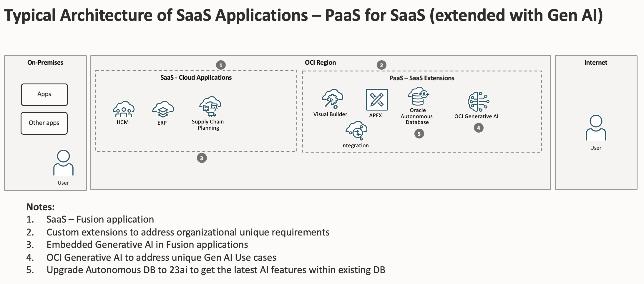Viewport: 644px width, 284px height.
Task: Click the PaaS – SaaS Extensions label
Action: click(422, 78)
